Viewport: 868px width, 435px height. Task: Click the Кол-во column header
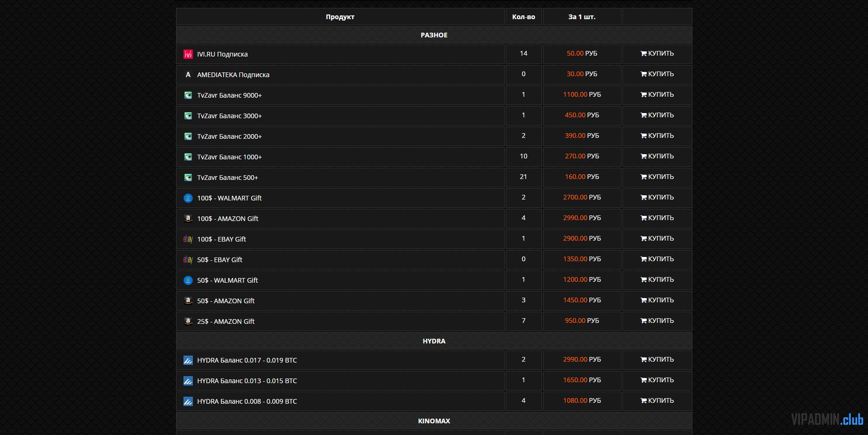coord(523,17)
